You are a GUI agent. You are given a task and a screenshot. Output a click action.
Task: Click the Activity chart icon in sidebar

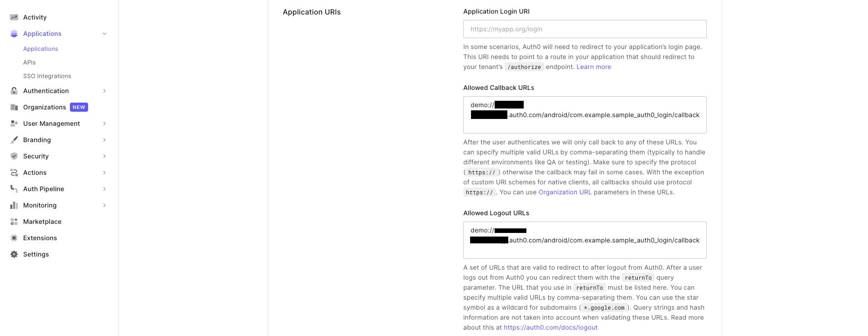[14, 17]
